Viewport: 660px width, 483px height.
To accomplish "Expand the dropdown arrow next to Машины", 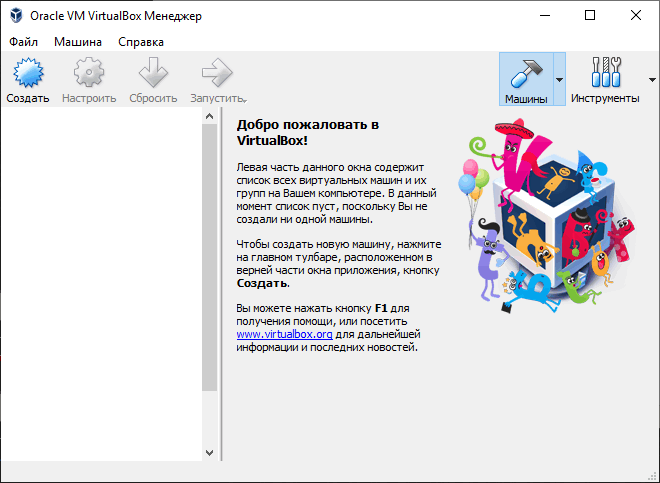I will 559,79.
